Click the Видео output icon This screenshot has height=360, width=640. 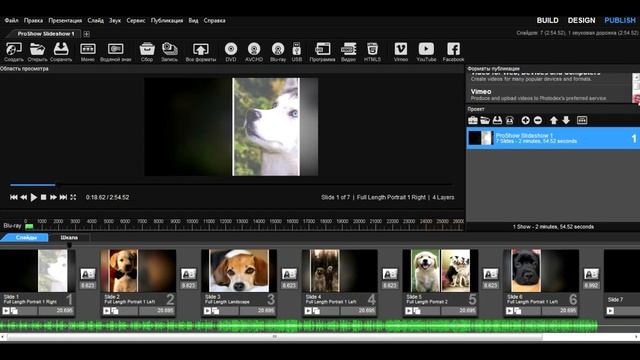click(x=348, y=49)
